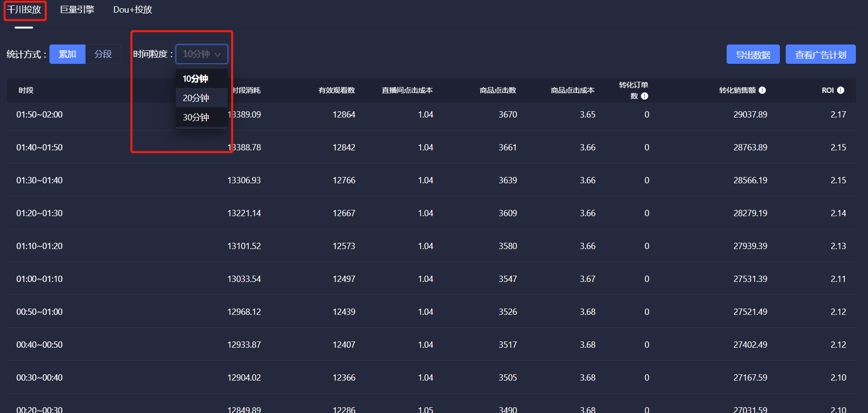Open 查看广告计划 button
Viewport: 868px width, 413px height.
click(820, 55)
